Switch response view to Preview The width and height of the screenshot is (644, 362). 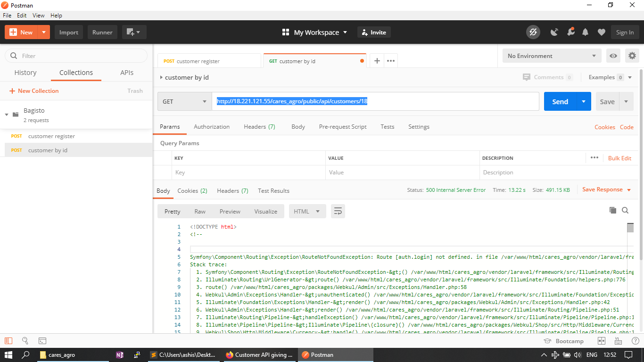[x=230, y=211]
